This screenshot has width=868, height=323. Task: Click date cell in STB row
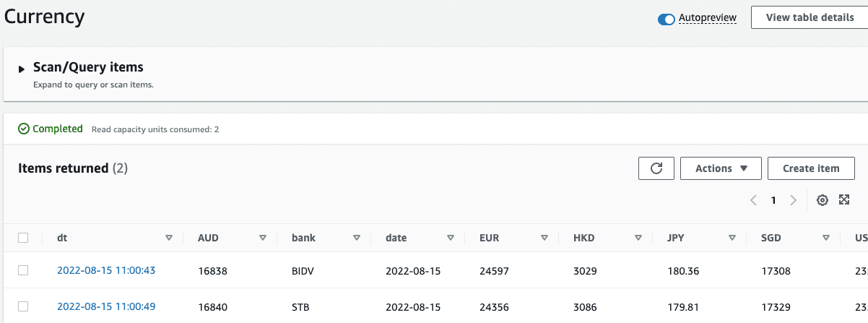[x=413, y=307]
